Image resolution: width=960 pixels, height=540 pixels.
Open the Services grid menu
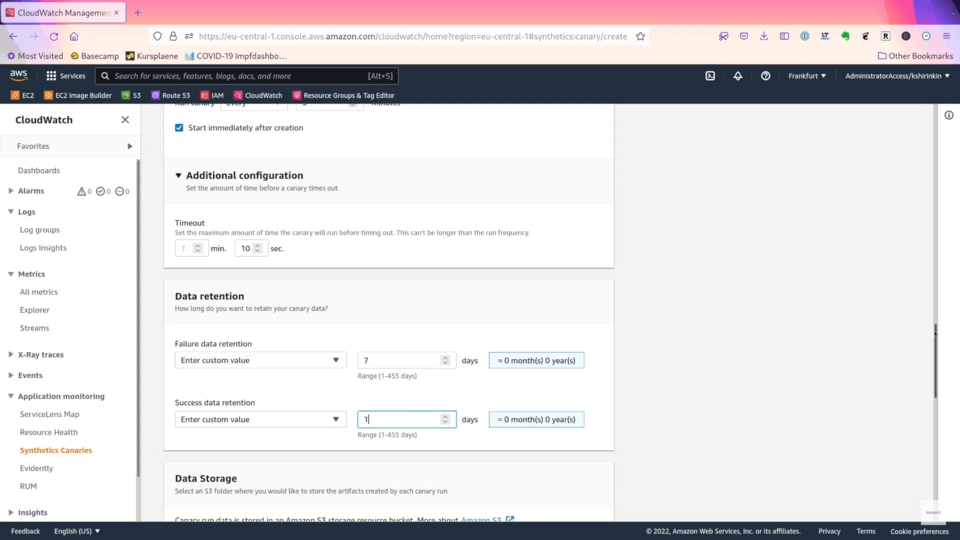(x=66, y=76)
